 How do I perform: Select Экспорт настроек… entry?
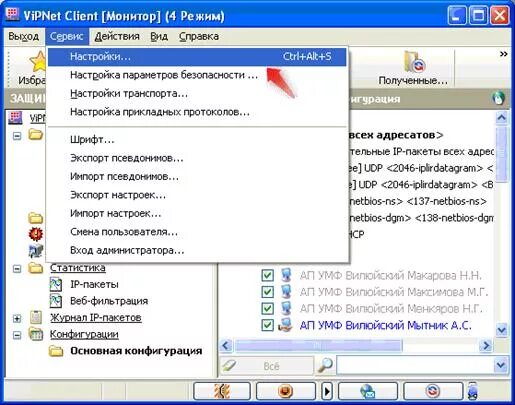(x=197, y=195)
